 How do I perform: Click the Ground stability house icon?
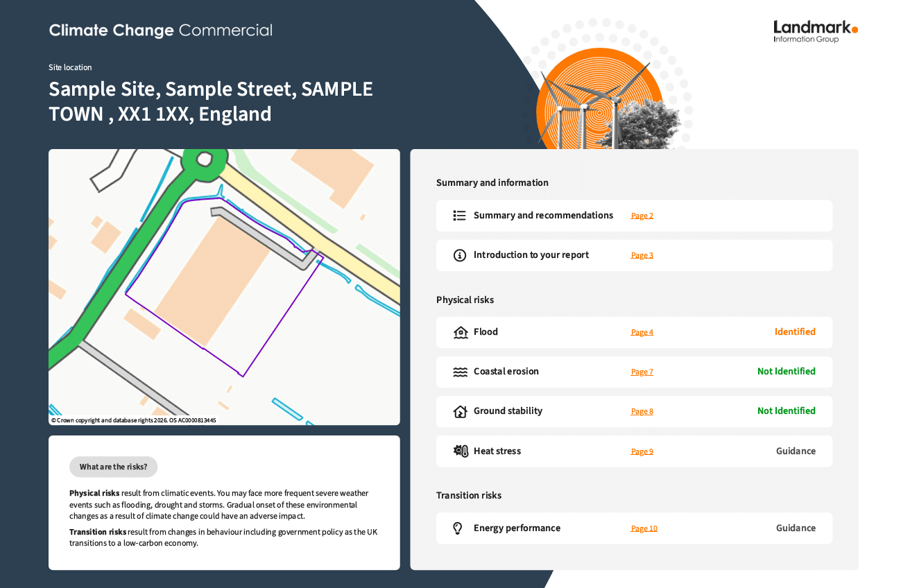[460, 411]
